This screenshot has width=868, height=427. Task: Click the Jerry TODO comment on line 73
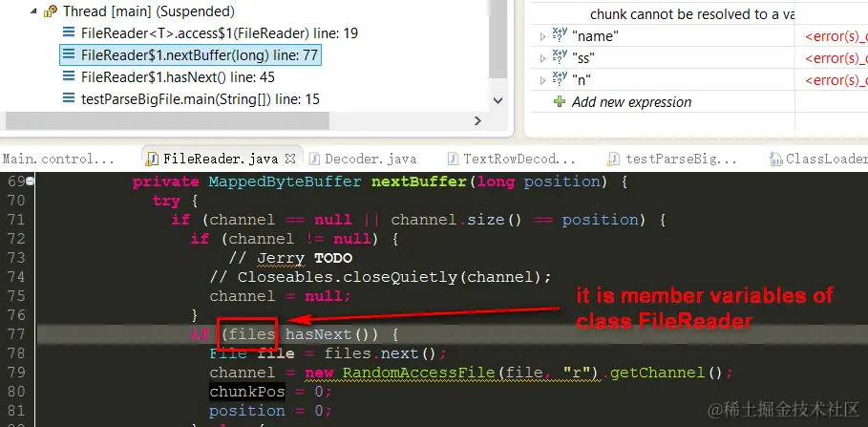pyautogui.click(x=290, y=258)
